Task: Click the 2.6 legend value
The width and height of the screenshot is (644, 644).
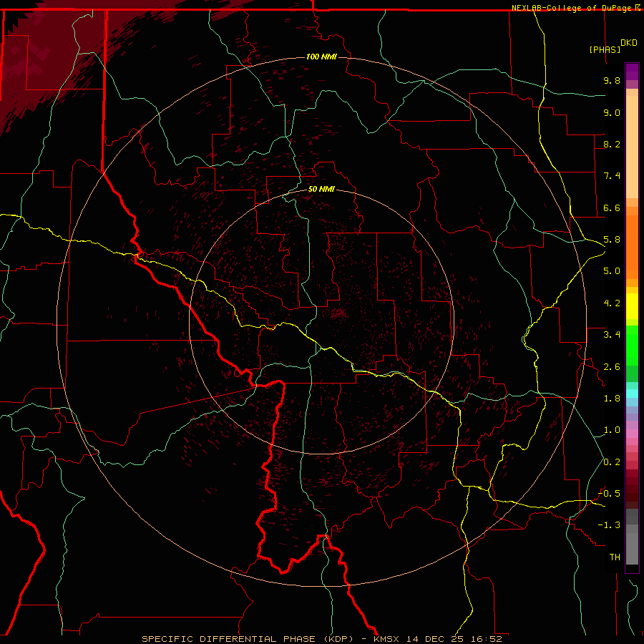Action: coord(612,367)
